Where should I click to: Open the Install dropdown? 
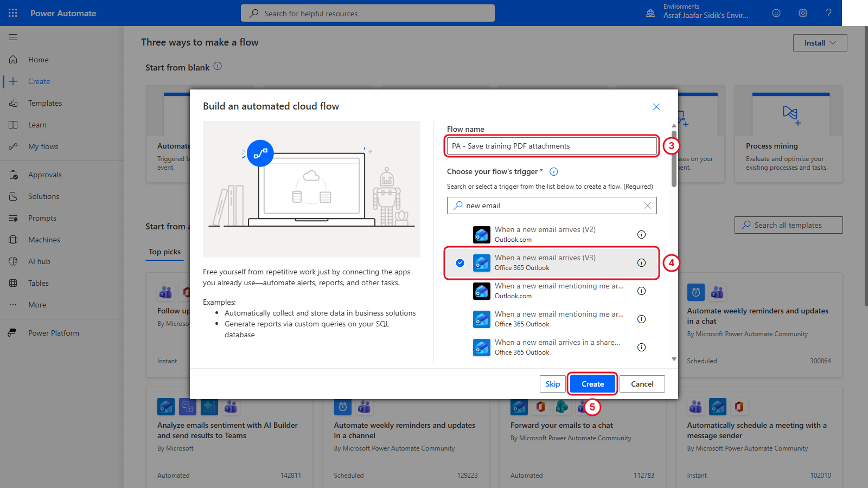(x=820, y=43)
